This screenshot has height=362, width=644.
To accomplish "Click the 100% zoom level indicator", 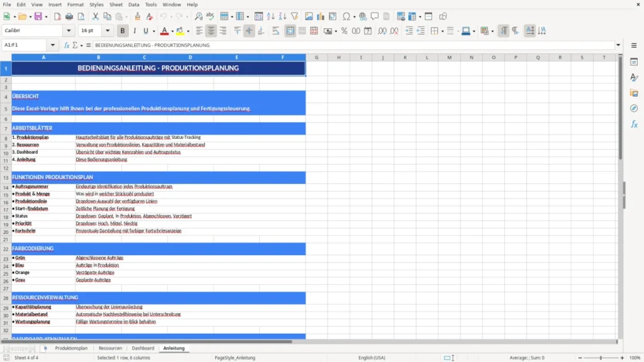I will [x=635, y=358].
